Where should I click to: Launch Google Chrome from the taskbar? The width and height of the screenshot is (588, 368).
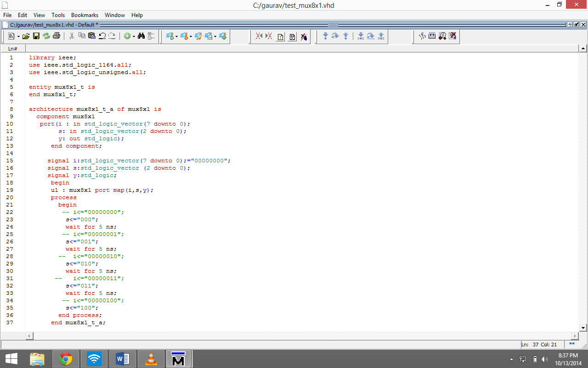point(66,359)
